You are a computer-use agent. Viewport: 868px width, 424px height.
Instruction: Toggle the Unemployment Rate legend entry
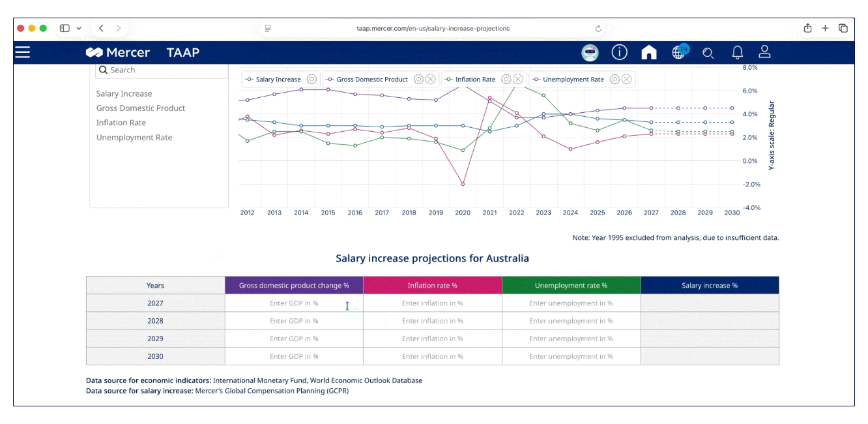pos(568,80)
